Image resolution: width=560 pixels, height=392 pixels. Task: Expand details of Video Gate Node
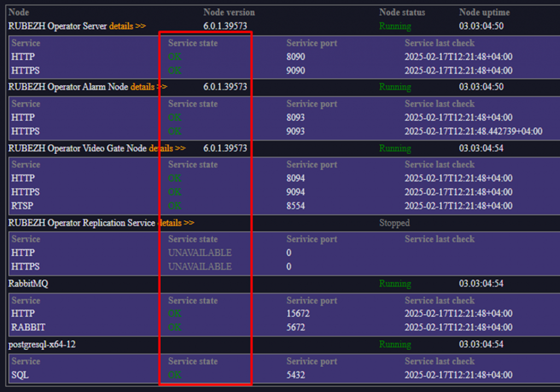167,148
